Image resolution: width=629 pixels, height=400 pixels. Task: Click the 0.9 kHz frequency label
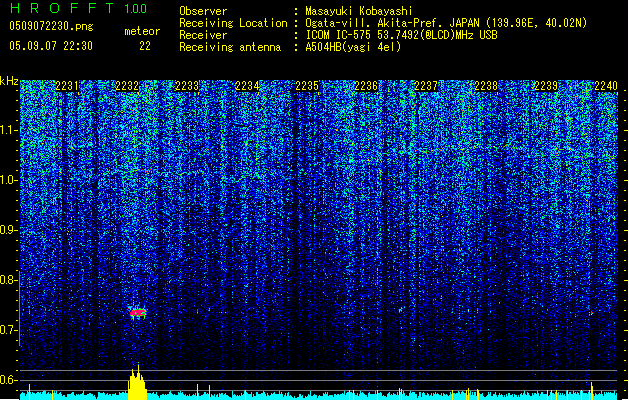9,230
